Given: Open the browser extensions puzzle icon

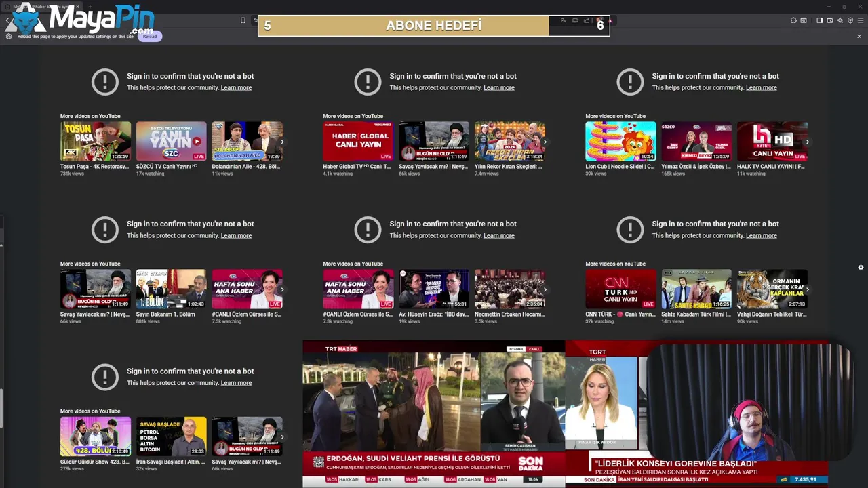Looking at the screenshot, I should point(793,20).
